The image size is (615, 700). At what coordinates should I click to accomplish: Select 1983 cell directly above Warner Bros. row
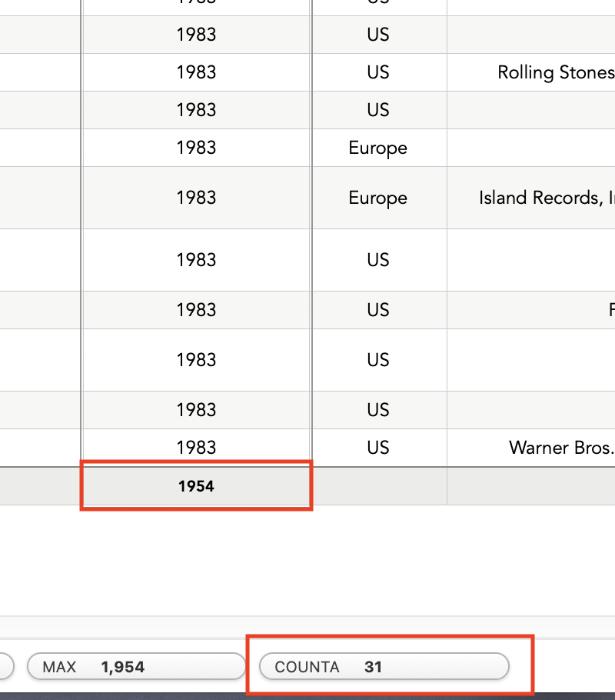point(196,410)
